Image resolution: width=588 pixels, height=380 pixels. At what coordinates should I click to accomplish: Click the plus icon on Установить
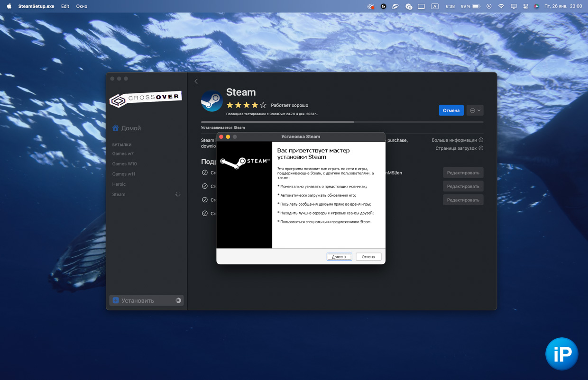[x=116, y=300]
